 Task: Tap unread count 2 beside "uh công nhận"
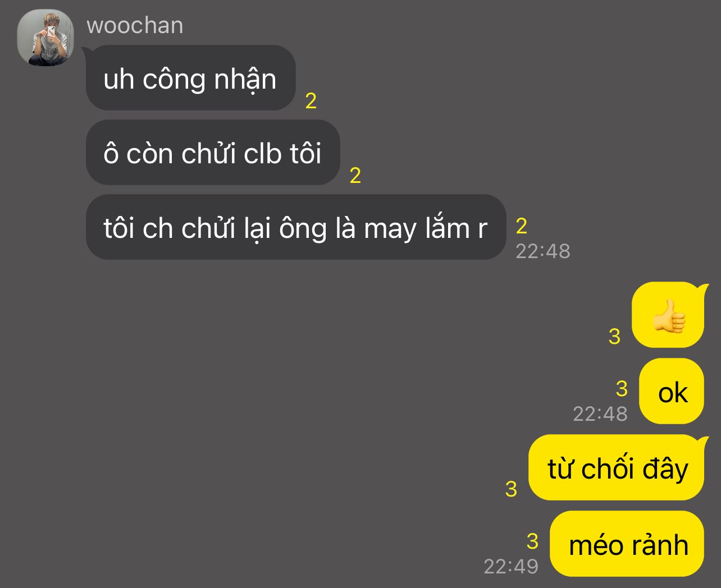coord(311,101)
